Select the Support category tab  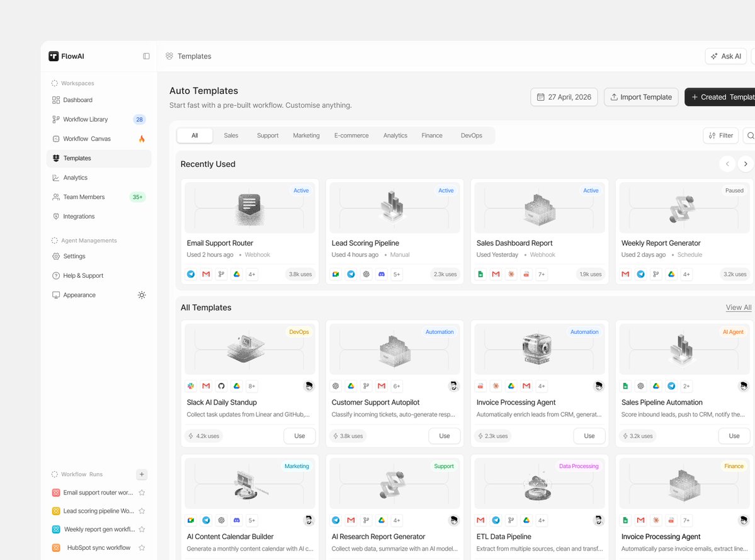pyautogui.click(x=268, y=136)
